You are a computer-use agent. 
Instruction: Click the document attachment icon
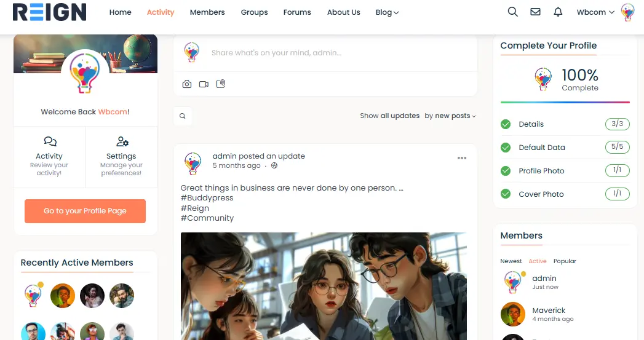click(x=221, y=84)
